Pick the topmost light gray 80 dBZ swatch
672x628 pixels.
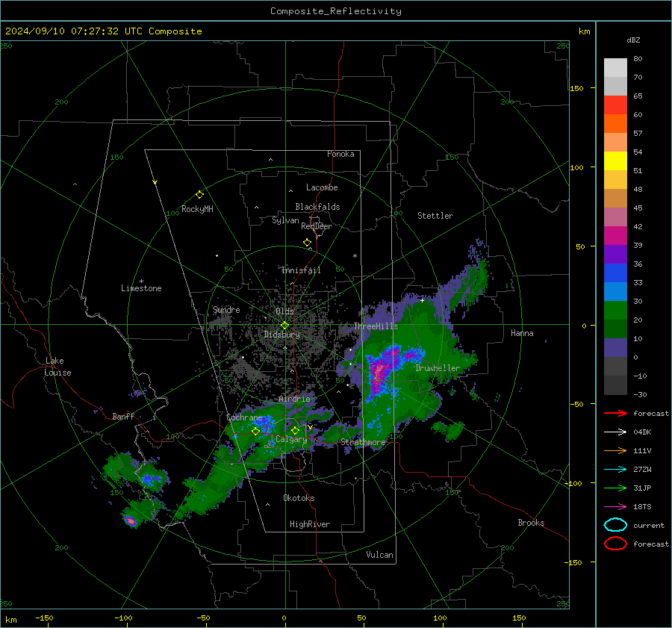point(615,68)
